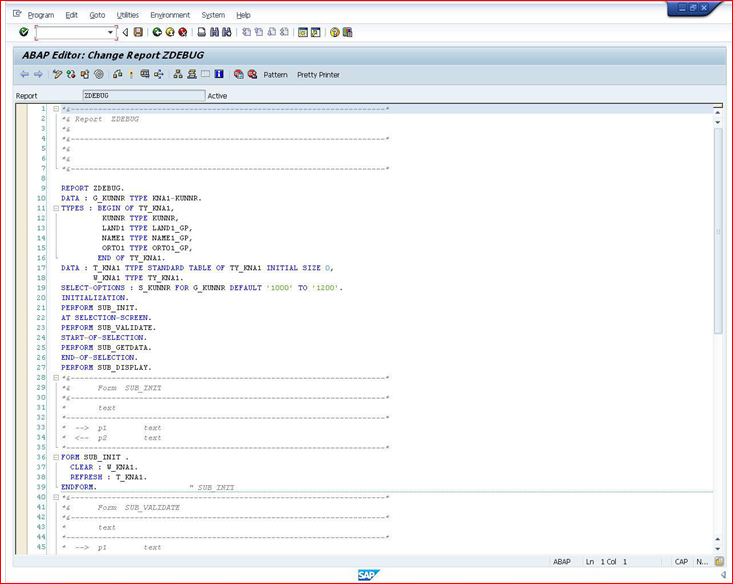This screenshot has height=584, width=733.
Task: Open the Utilities menu
Action: 128,15
